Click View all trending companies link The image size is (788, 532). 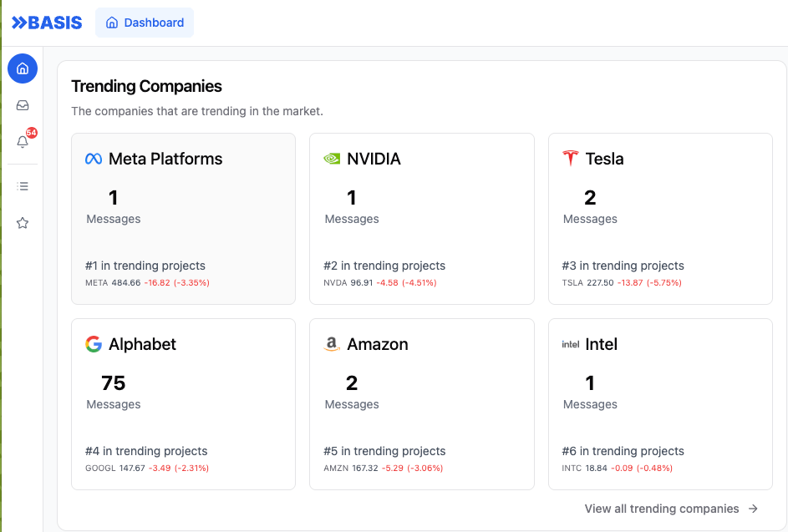[661, 509]
